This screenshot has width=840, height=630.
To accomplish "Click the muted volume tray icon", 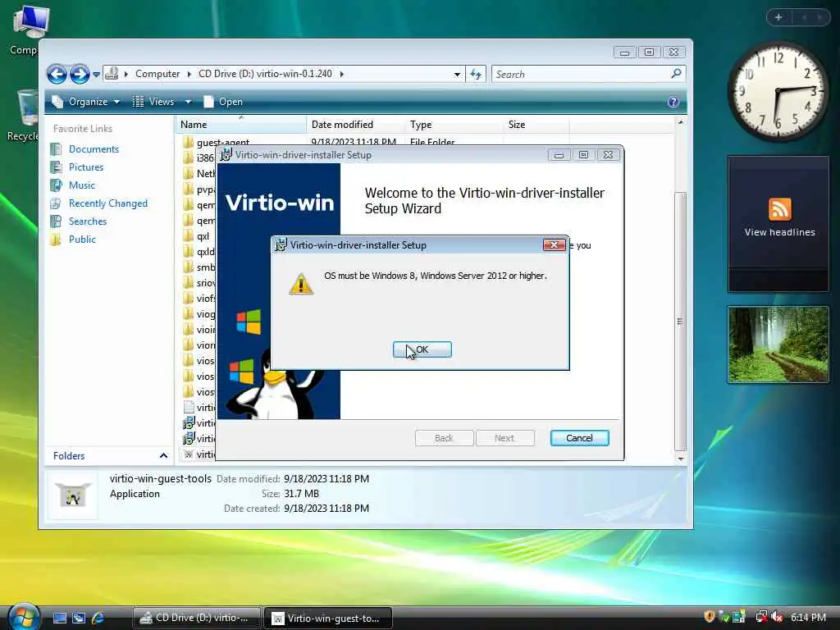I will pos(778,617).
